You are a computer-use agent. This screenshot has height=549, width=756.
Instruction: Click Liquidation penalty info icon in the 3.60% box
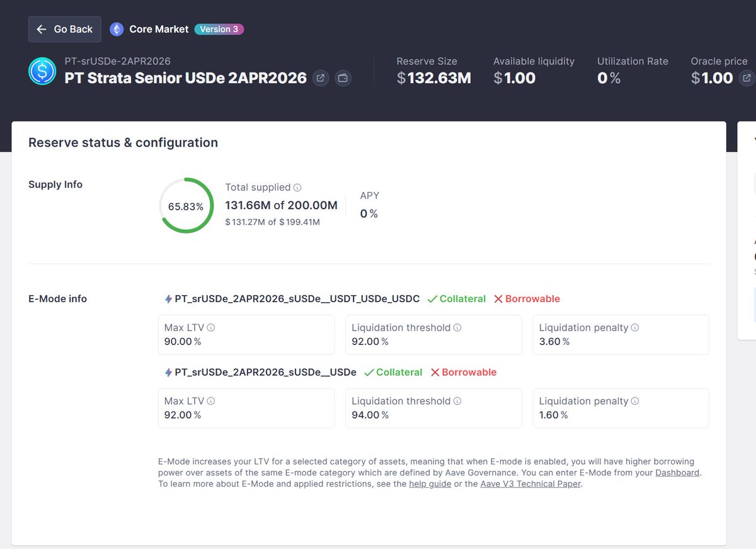635,327
